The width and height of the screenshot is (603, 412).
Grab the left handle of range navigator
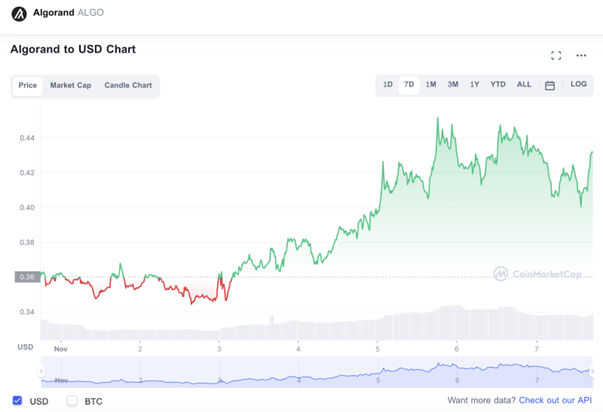[x=41, y=372]
